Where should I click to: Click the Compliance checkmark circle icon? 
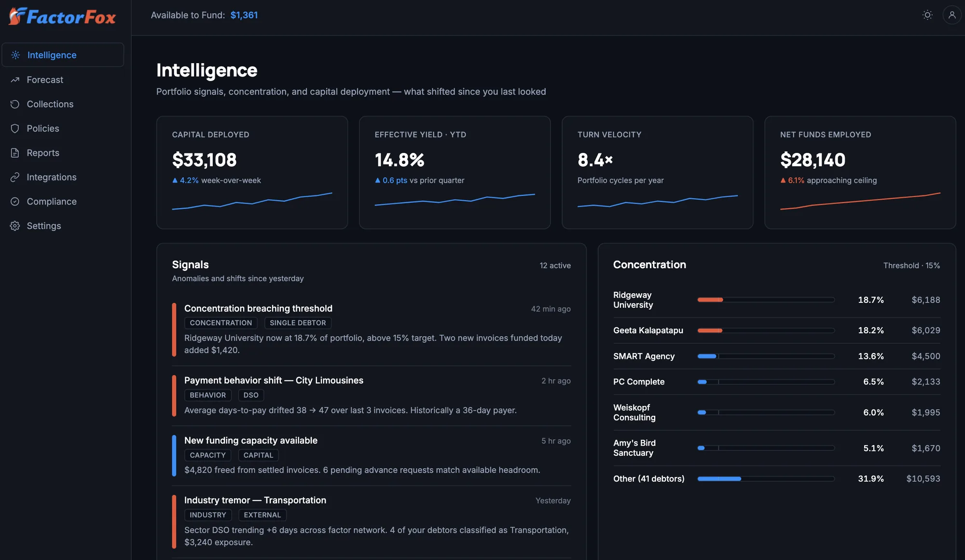pos(15,202)
